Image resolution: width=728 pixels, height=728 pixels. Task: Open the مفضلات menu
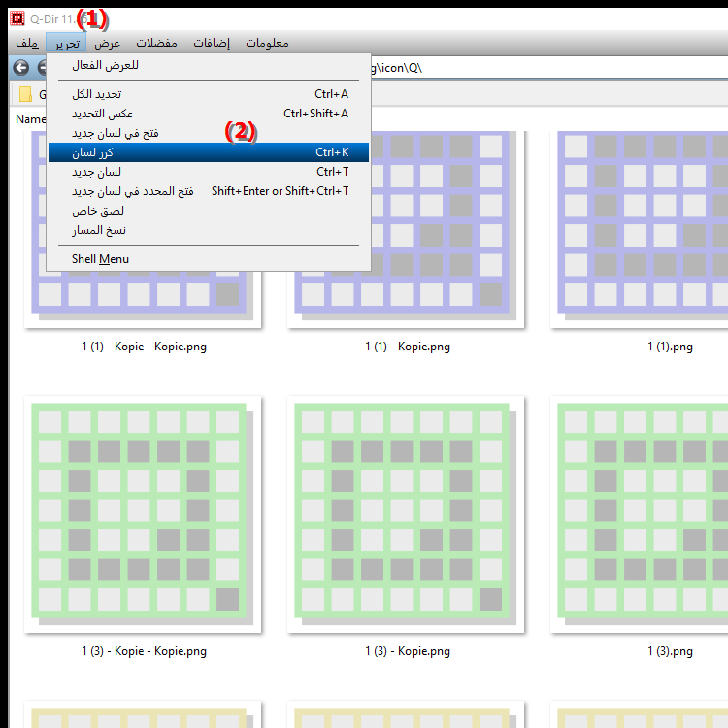[x=156, y=43]
